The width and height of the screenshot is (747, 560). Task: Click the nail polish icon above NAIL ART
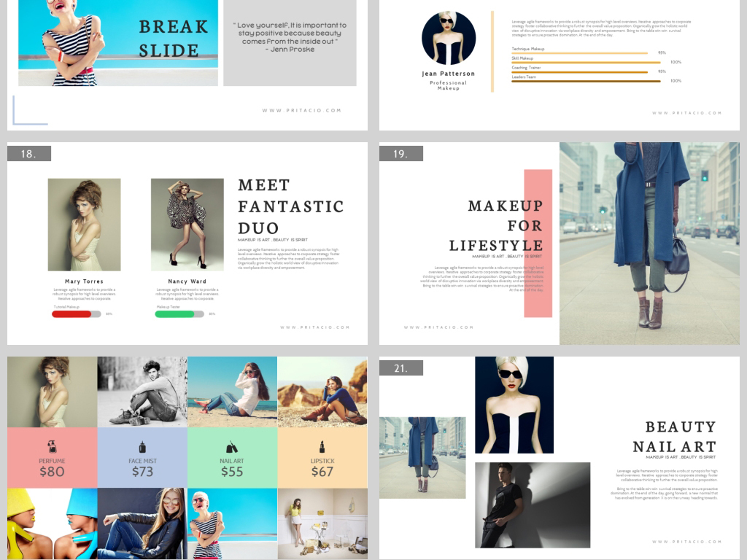click(232, 446)
